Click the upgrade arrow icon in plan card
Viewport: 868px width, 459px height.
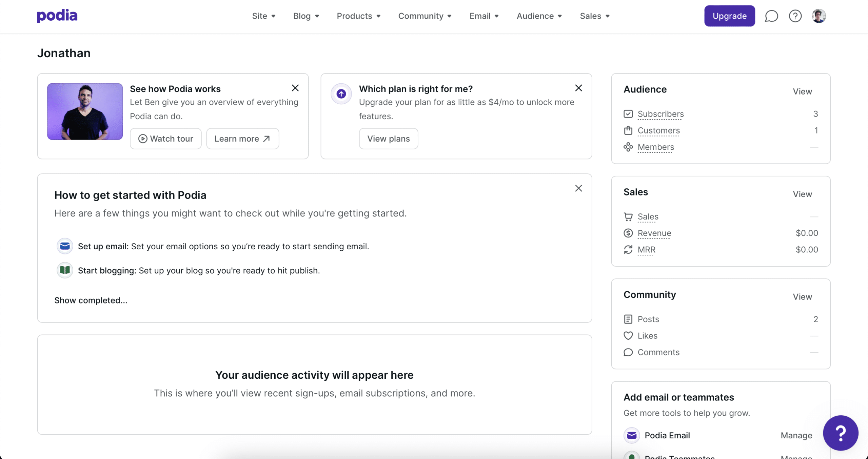(x=341, y=93)
